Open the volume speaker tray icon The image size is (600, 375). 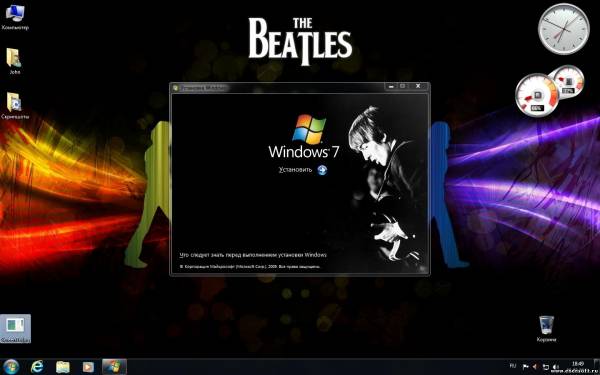[x=556, y=367]
